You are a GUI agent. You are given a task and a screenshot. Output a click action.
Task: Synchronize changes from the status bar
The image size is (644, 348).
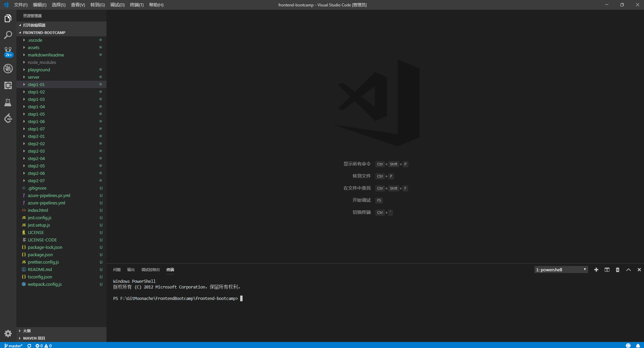tap(29, 346)
